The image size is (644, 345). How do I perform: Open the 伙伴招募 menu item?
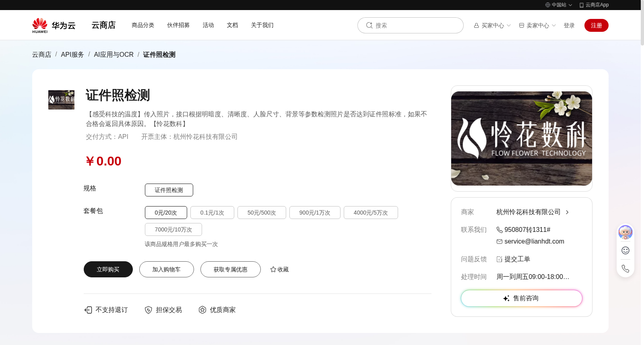pyautogui.click(x=178, y=25)
